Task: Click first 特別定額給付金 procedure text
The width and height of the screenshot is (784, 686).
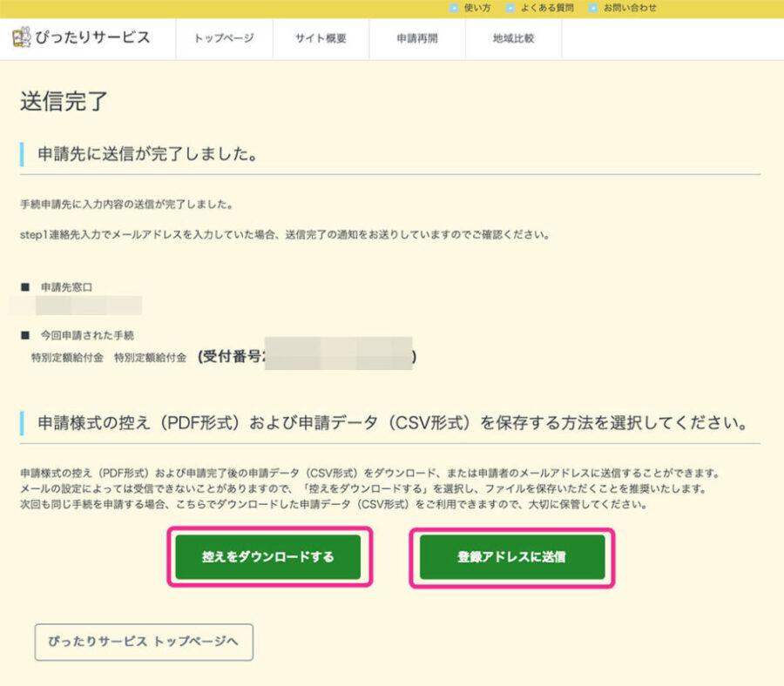Action: (x=67, y=357)
